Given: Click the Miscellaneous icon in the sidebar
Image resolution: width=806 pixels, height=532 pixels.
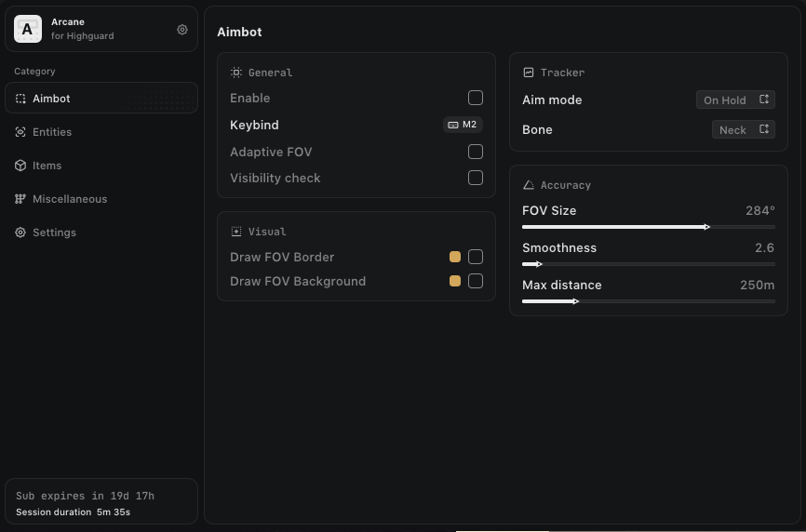Looking at the screenshot, I should [20, 199].
